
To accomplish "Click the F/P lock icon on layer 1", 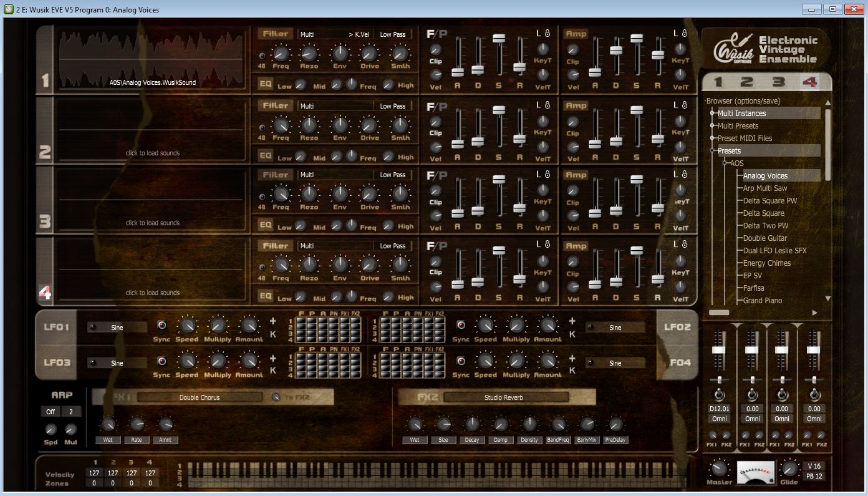I will pyautogui.click(x=547, y=33).
